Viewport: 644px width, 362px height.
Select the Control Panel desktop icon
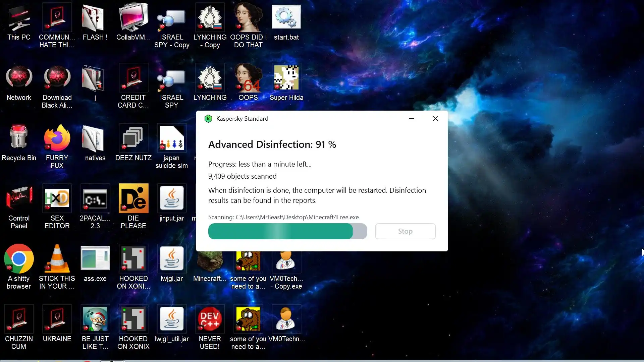pos(19,198)
